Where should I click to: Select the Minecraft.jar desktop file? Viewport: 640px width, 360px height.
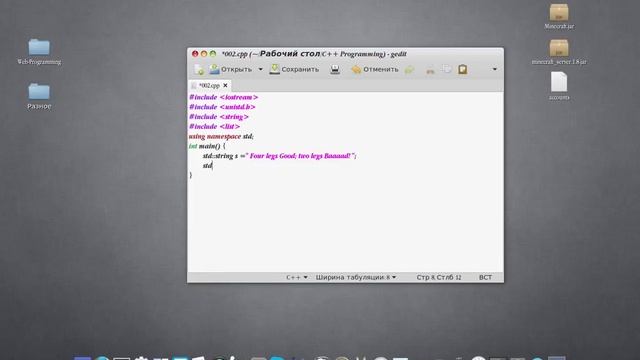pos(559,16)
